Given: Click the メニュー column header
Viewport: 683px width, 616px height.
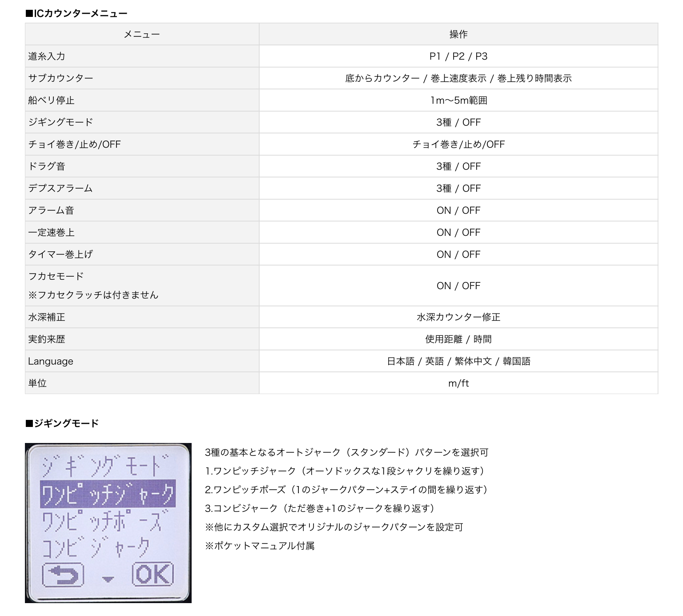Looking at the screenshot, I should (x=142, y=34).
